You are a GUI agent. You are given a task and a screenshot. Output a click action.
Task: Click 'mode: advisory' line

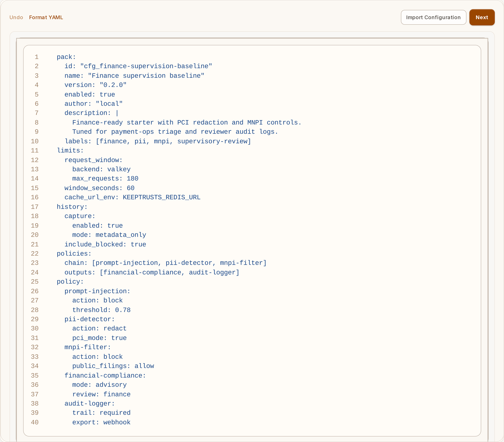(99, 385)
